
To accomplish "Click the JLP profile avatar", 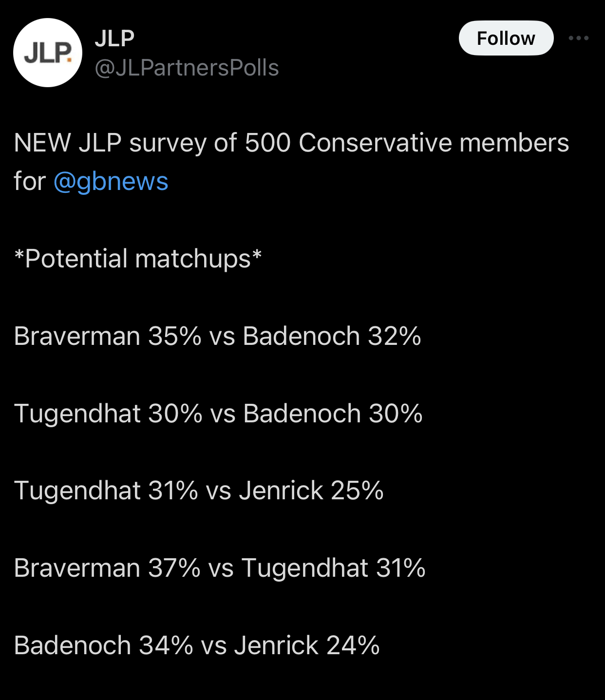I will coord(48,53).
